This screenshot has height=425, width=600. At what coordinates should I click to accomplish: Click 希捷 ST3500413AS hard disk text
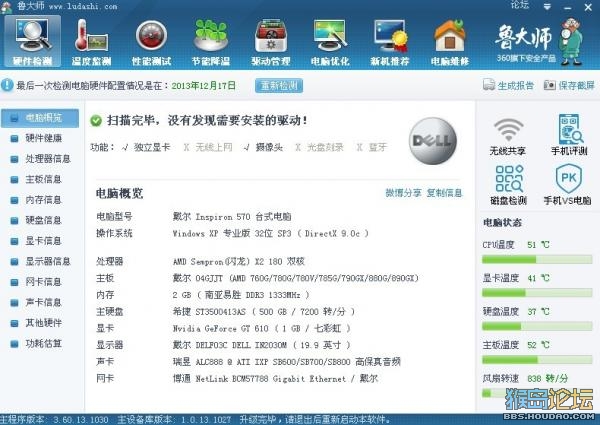tap(264, 312)
